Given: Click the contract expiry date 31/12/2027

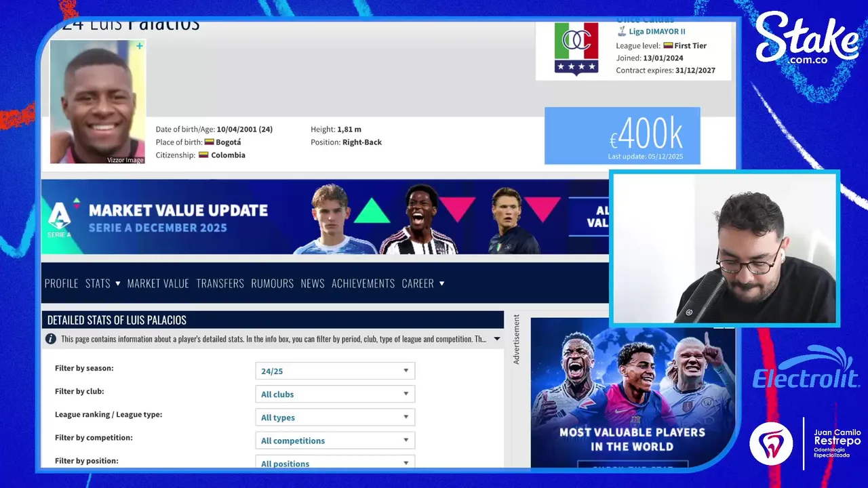Looking at the screenshot, I should click(x=695, y=70).
